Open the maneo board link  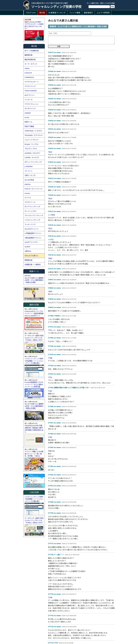(34, 193)
